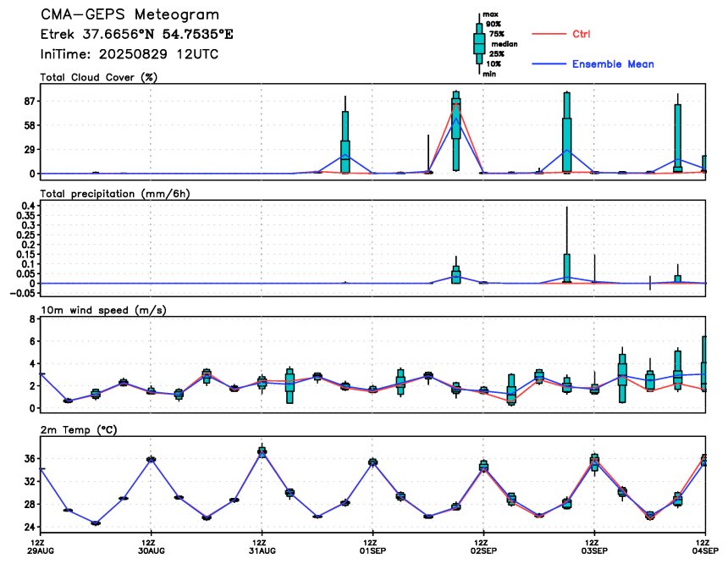The height and width of the screenshot is (564, 728).
Task: Click the cloud cover box just before 03SEP
Action: pyautogui.click(x=567, y=132)
